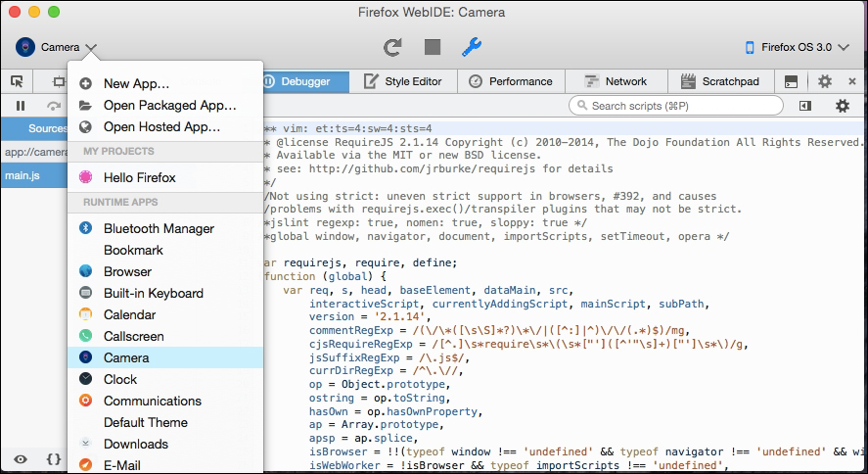The width and height of the screenshot is (868, 474).
Task: Click the step over debugger icon
Action: [54, 105]
